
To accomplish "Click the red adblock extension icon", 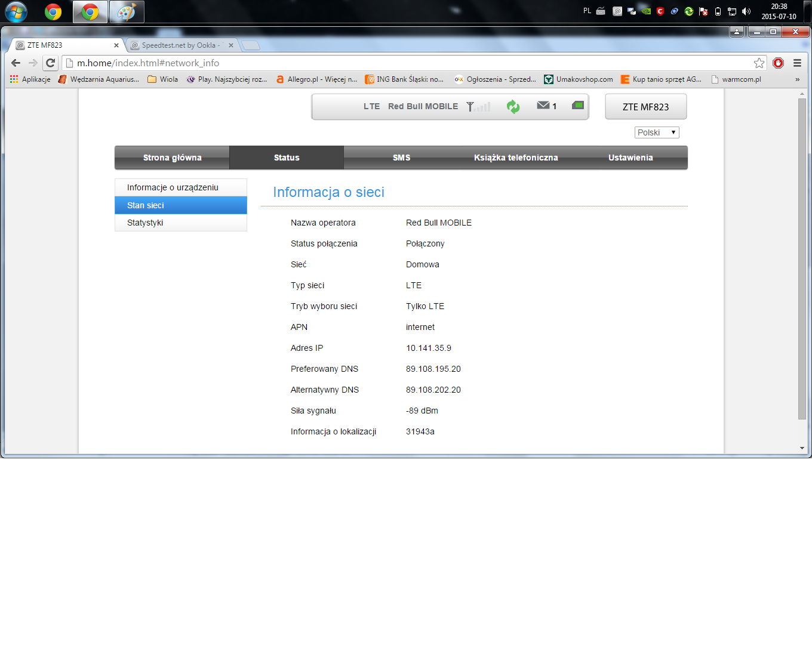I will click(x=778, y=63).
